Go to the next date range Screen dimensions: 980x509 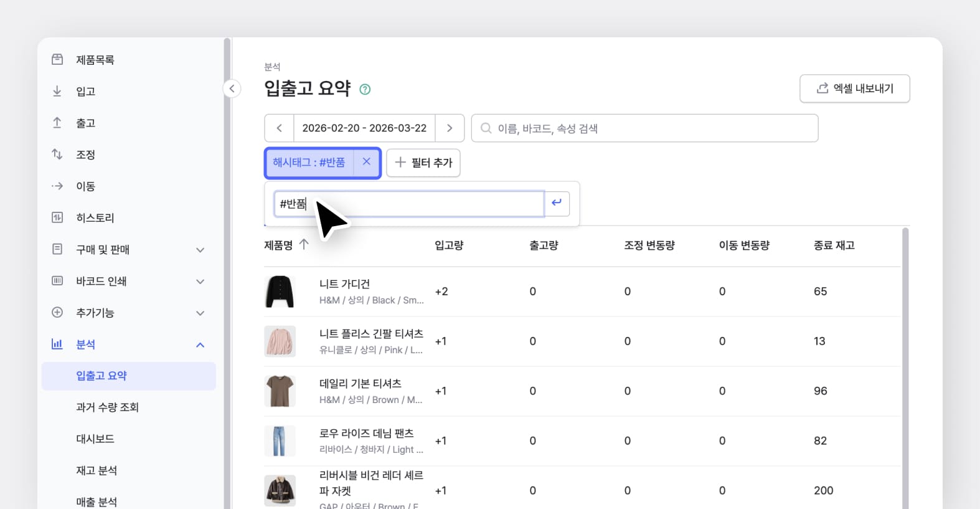click(x=450, y=128)
